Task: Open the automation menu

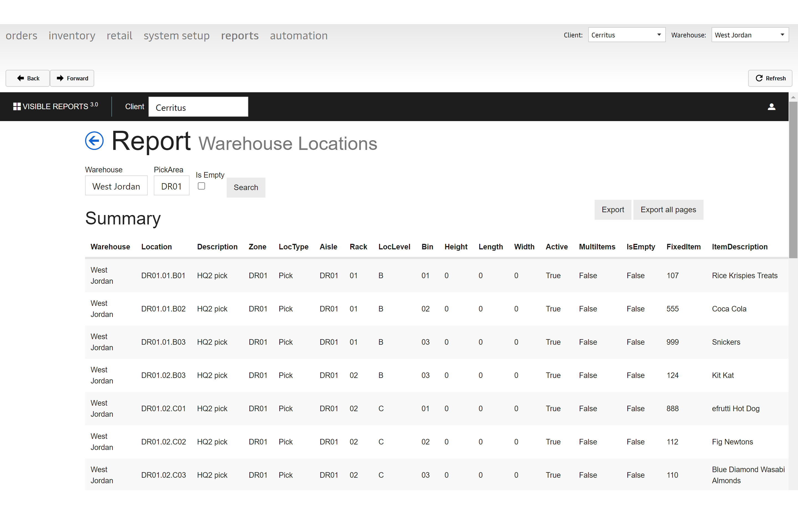Action: (x=299, y=35)
